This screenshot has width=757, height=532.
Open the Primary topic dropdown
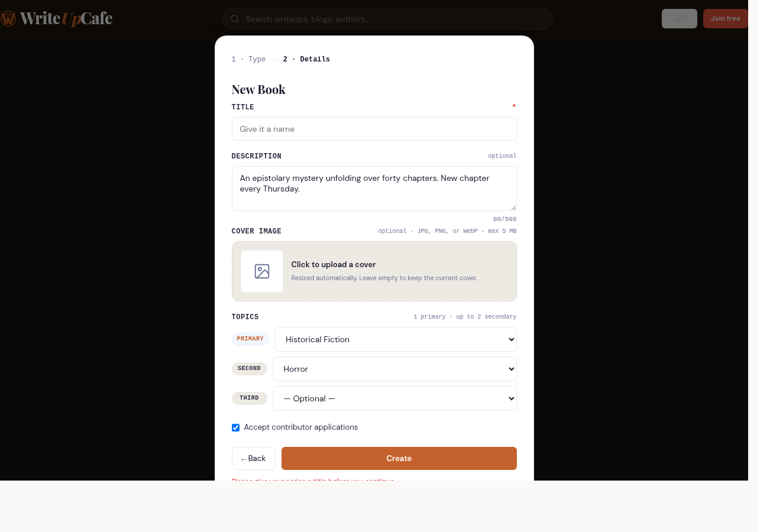(x=396, y=339)
